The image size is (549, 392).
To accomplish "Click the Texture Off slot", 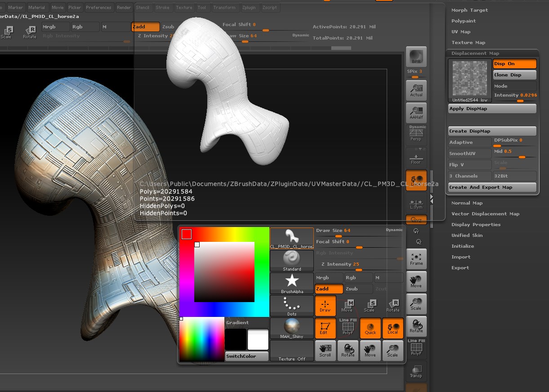I will pos(292,351).
